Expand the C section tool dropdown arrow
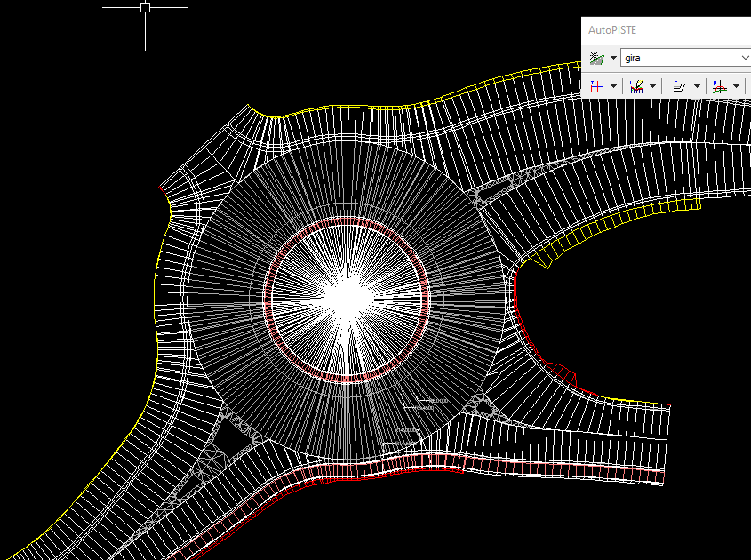The width and height of the screenshot is (751, 560). click(697, 87)
